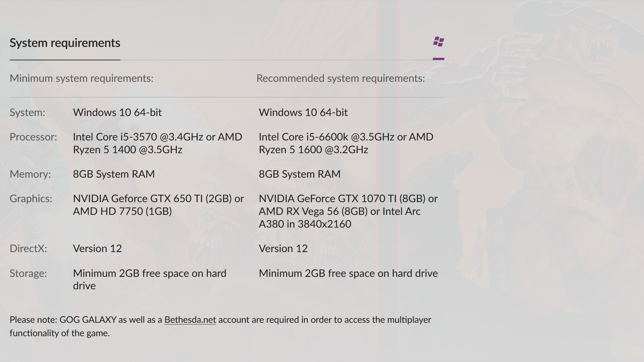Click the Minimum system requirements header

pos(82,78)
